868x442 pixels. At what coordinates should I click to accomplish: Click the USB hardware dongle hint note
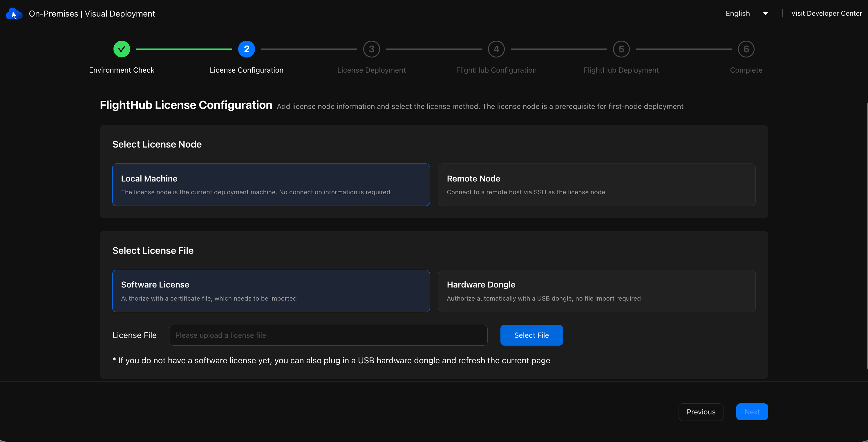[x=331, y=360]
